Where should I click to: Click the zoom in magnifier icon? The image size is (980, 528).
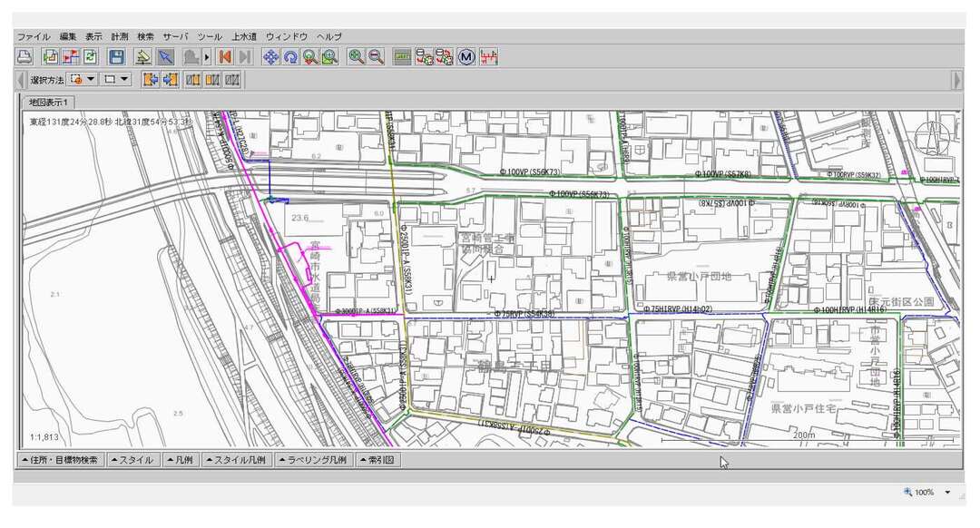(x=357, y=57)
